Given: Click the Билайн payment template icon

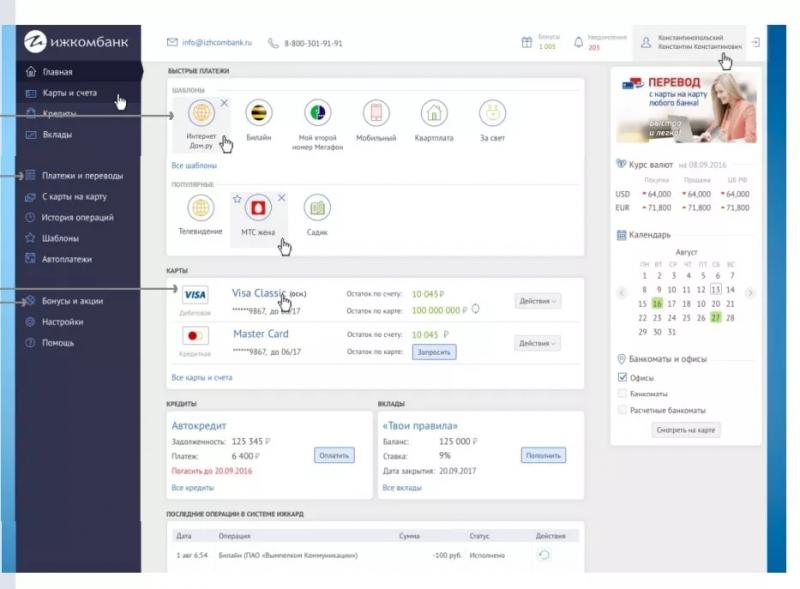Looking at the screenshot, I should click(x=260, y=112).
